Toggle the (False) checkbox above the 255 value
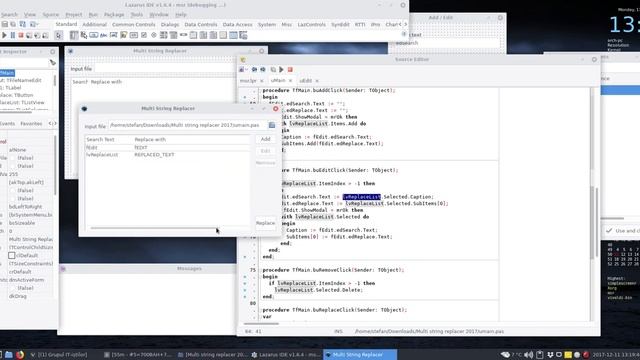640x360 pixels. (13, 166)
